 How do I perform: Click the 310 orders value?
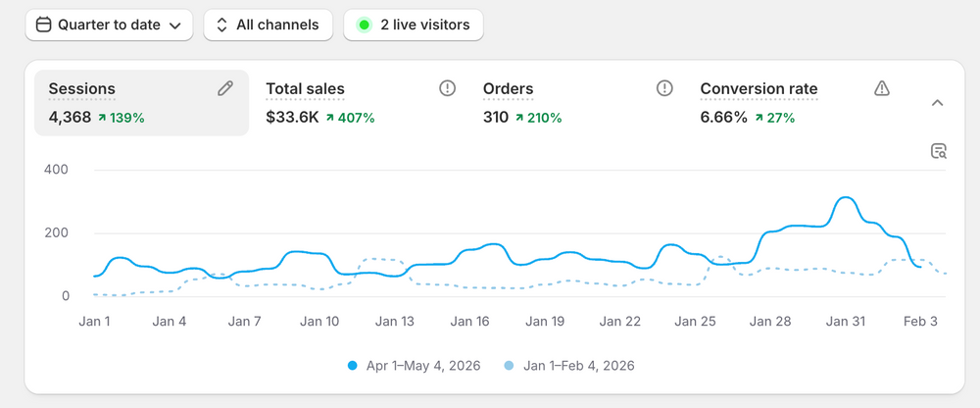pos(496,117)
